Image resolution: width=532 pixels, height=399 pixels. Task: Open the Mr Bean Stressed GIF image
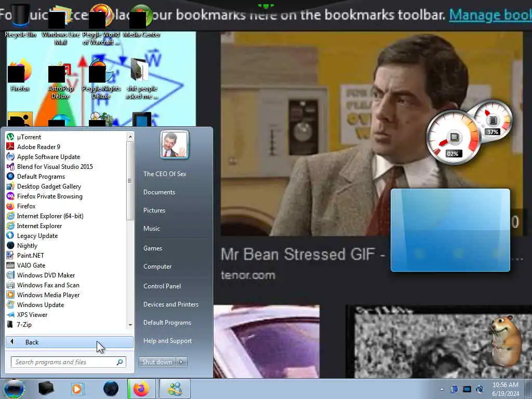click(x=371, y=134)
